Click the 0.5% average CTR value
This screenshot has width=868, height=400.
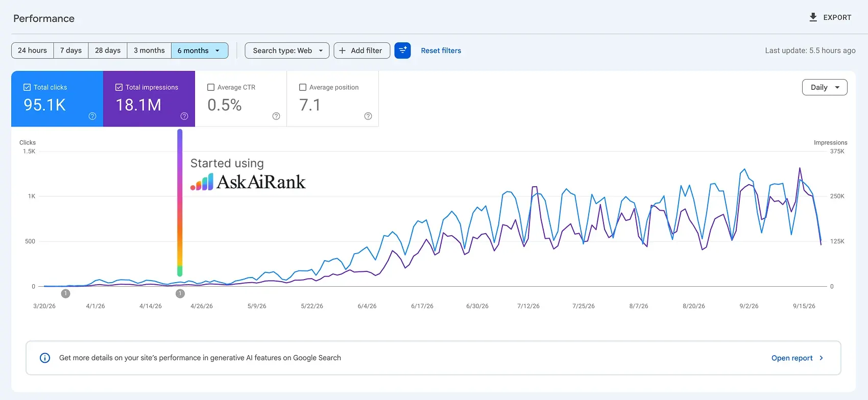[x=225, y=105]
